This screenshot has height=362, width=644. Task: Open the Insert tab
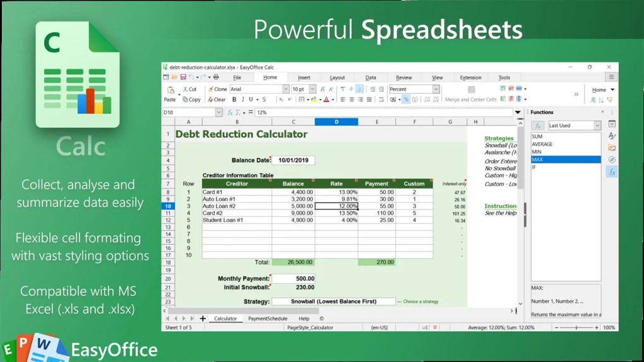click(304, 78)
